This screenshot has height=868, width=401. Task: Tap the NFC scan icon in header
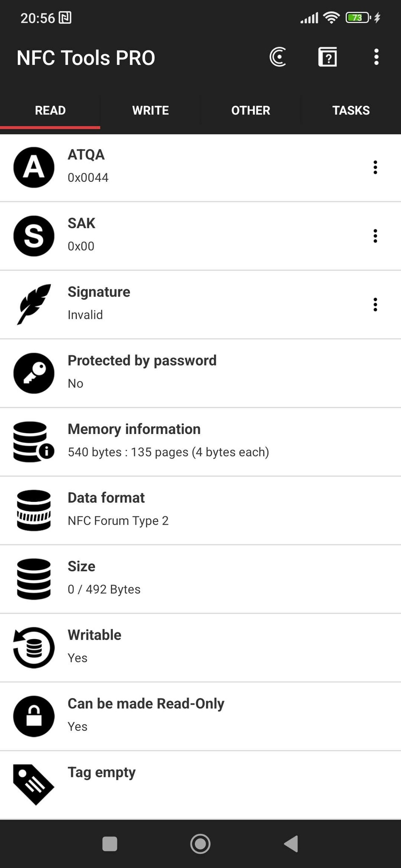[x=278, y=57]
